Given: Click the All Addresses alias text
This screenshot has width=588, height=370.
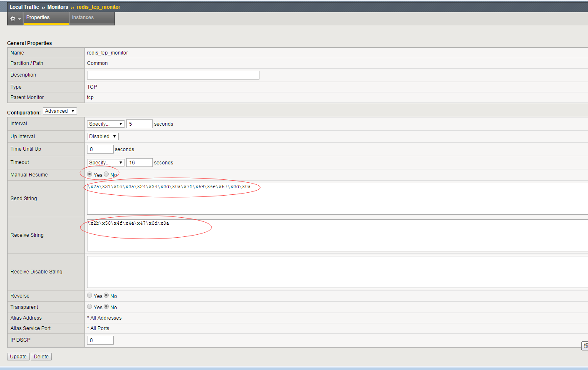Looking at the screenshot, I should click(105, 318).
